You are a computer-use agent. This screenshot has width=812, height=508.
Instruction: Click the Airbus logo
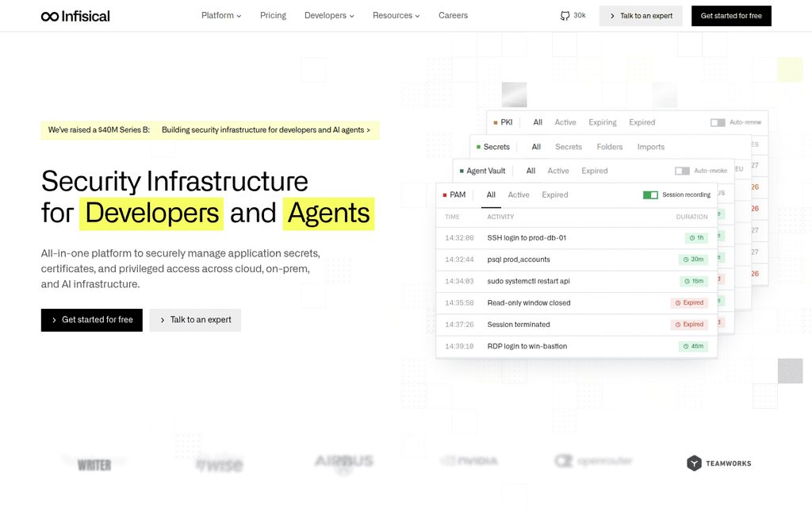point(344,461)
